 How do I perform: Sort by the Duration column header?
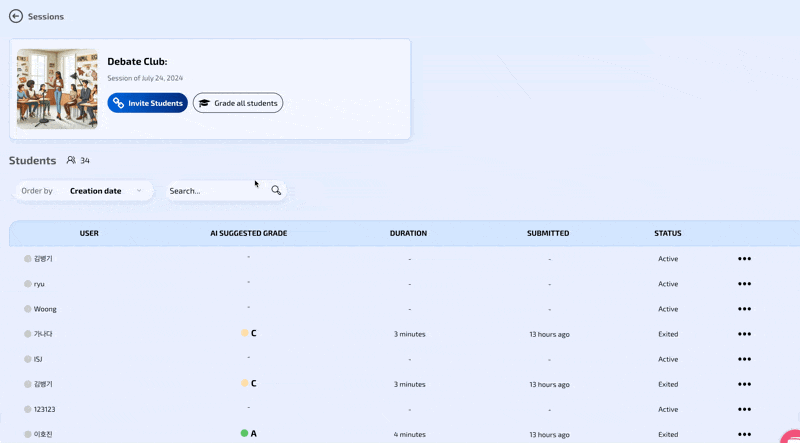408,233
